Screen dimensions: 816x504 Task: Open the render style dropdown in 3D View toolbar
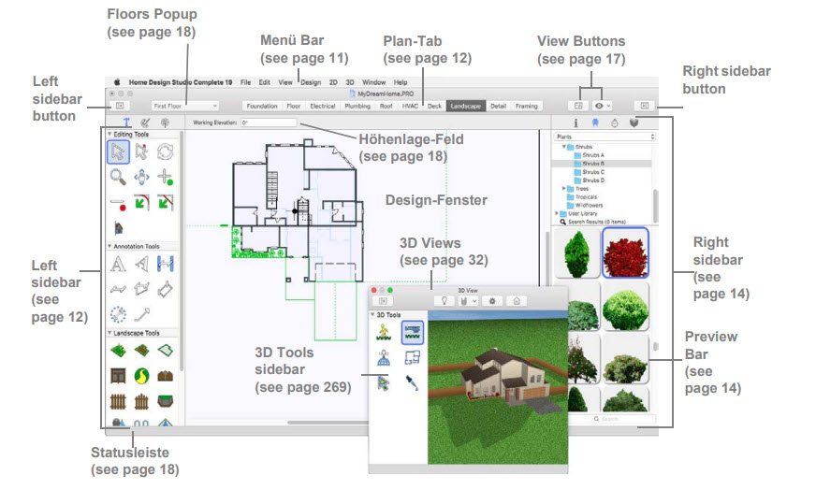[x=467, y=301]
